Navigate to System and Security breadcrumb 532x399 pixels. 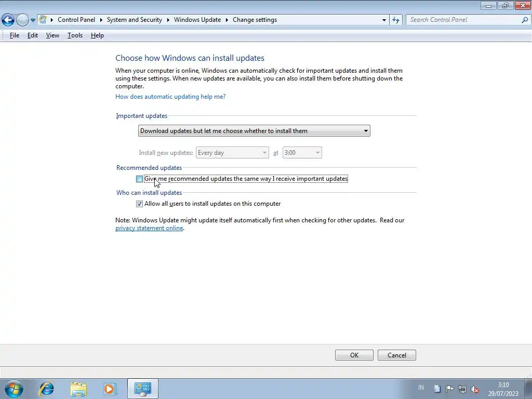(x=135, y=20)
